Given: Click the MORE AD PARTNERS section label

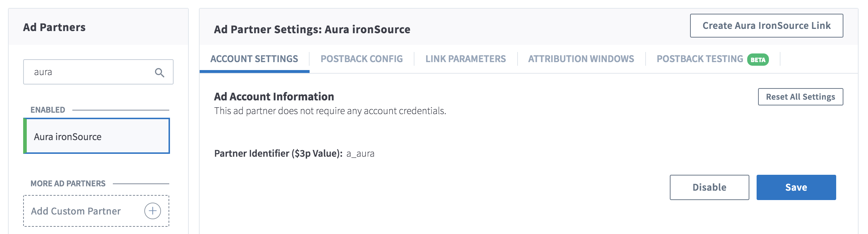Looking at the screenshot, I should pos(68,183).
